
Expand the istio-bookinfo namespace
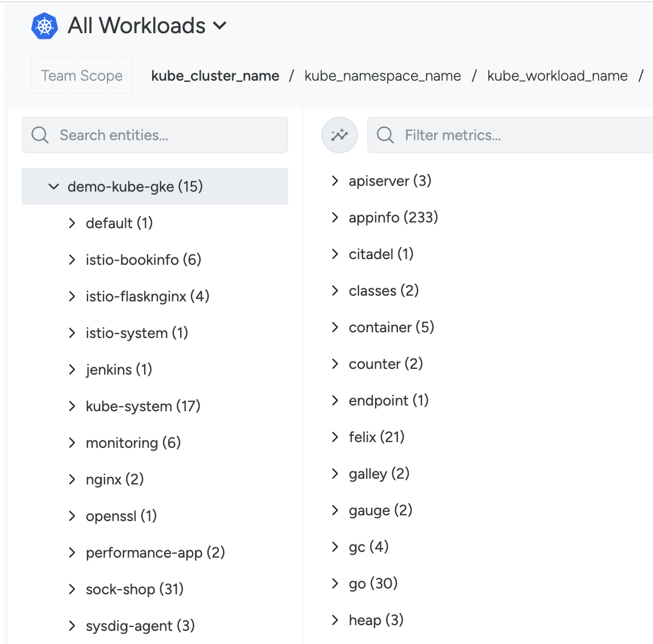[x=72, y=260]
